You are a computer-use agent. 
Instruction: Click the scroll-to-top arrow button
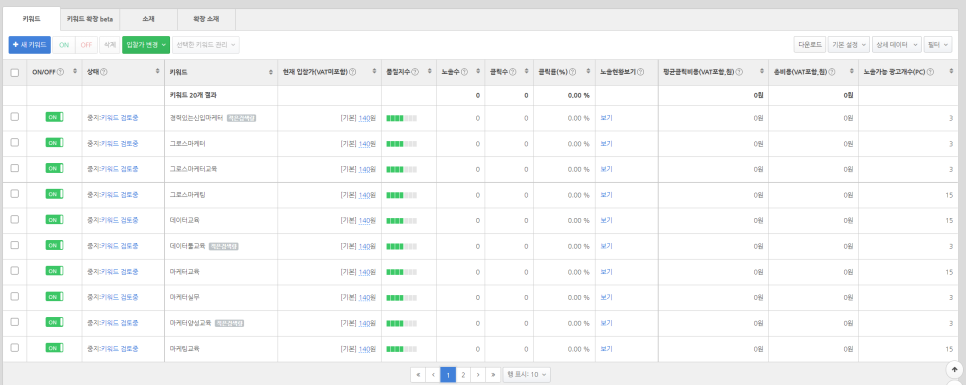click(x=954, y=370)
